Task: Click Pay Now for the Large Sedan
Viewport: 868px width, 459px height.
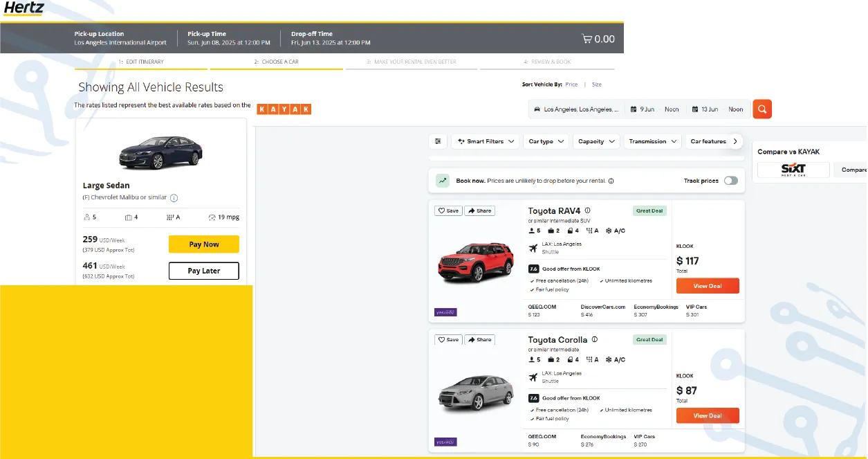Action: 203,244
